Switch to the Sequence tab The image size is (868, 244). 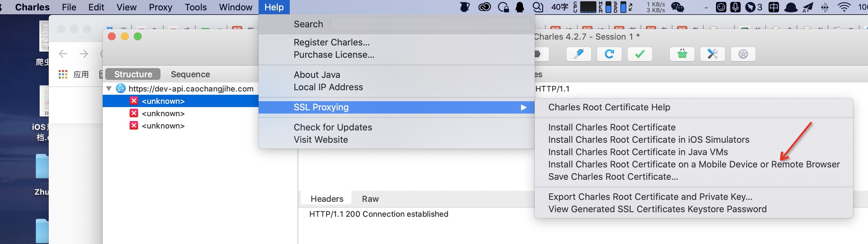190,74
